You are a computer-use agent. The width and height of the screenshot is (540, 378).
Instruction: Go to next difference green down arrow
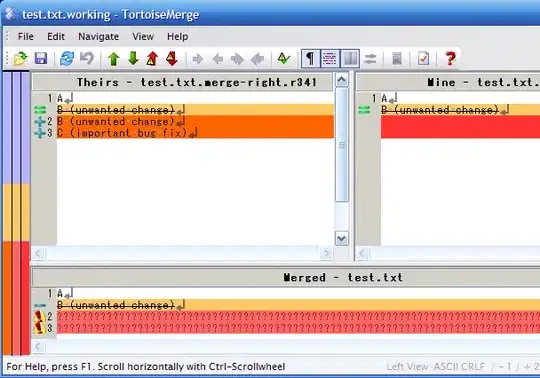pos(133,59)
